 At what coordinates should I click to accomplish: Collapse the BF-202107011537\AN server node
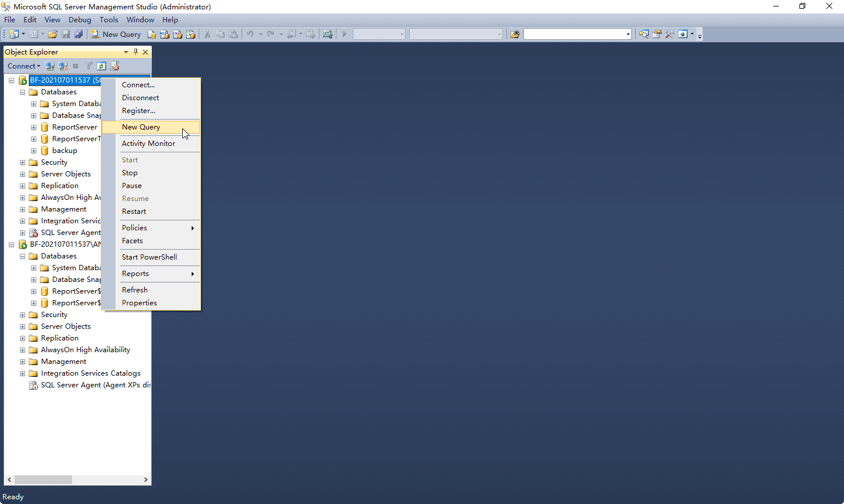coord(11,244)
